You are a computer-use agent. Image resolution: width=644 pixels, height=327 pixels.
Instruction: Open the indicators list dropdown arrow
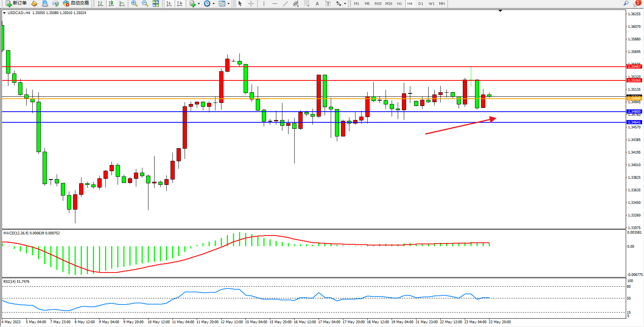(199, 3)
